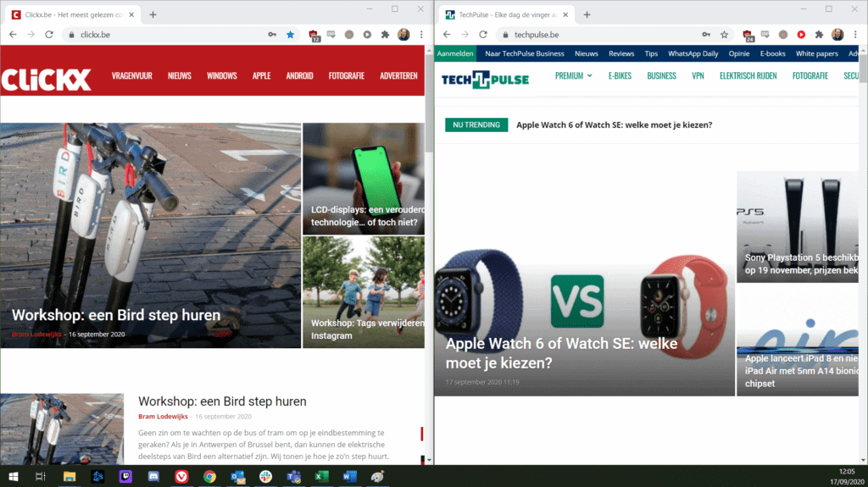Open the Vragenvuur menu on Clickx
This screenshot has width=868, height=487.
click(131, 76)
